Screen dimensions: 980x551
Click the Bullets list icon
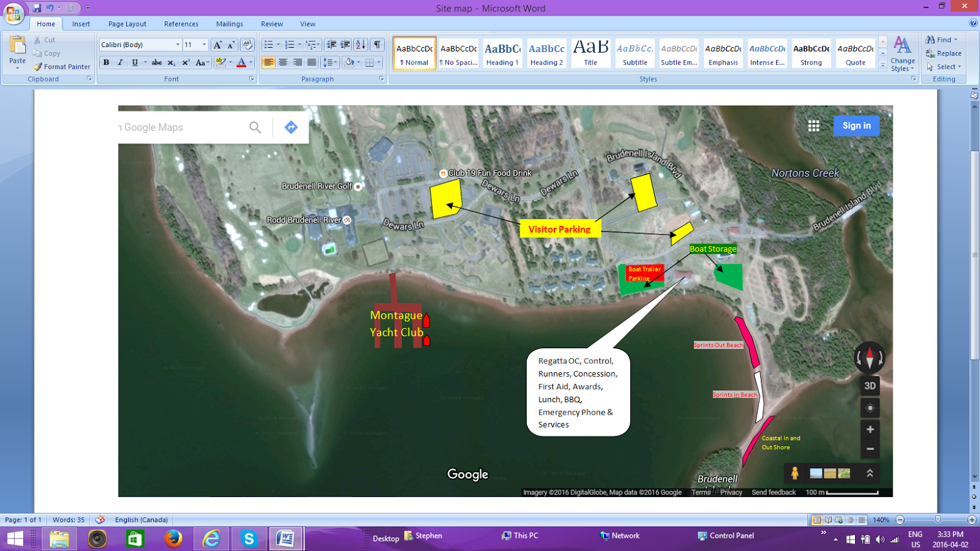point(269,45)
